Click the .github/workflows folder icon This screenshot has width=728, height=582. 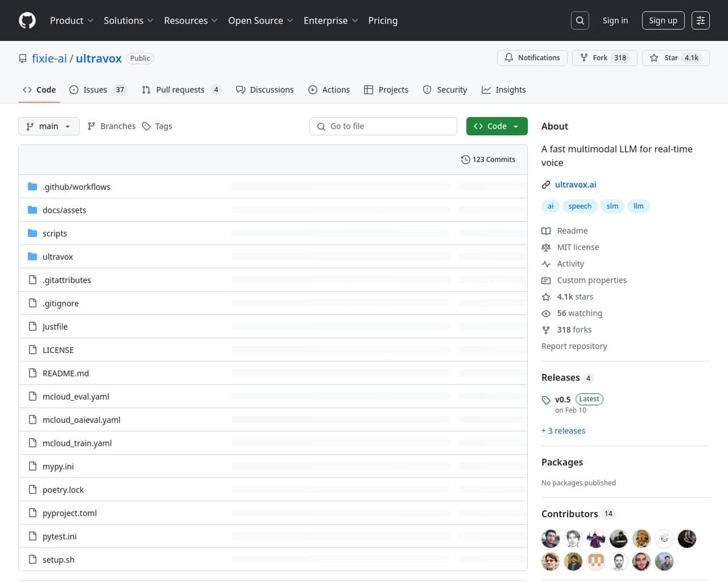32,187
